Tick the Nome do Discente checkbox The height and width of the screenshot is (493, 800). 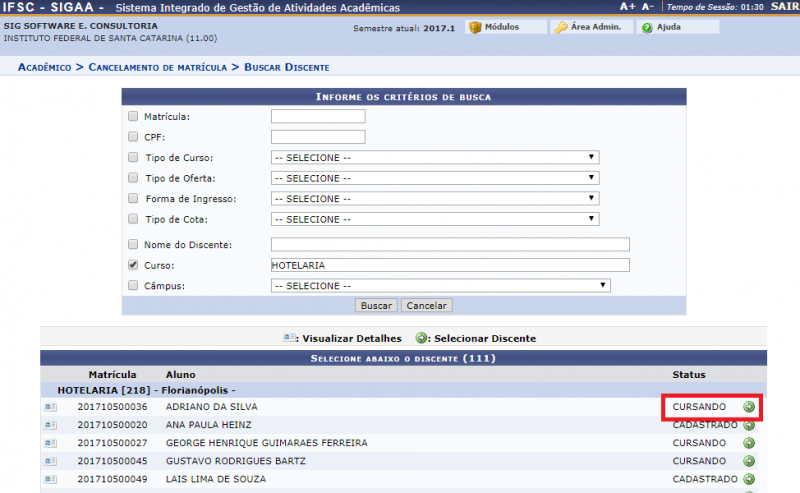(x=133, y=244)
